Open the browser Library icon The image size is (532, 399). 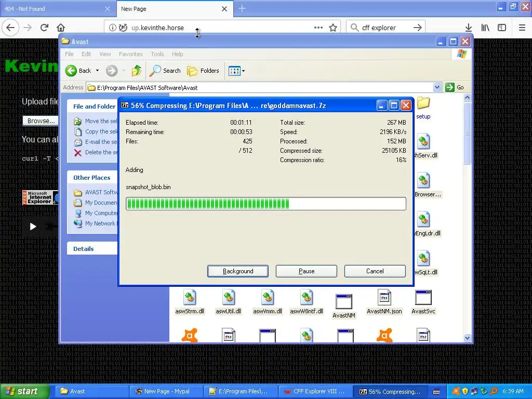point(486,28)
